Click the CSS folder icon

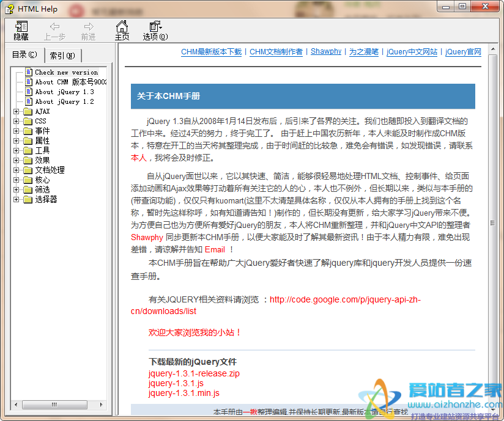tap(28, 121)
